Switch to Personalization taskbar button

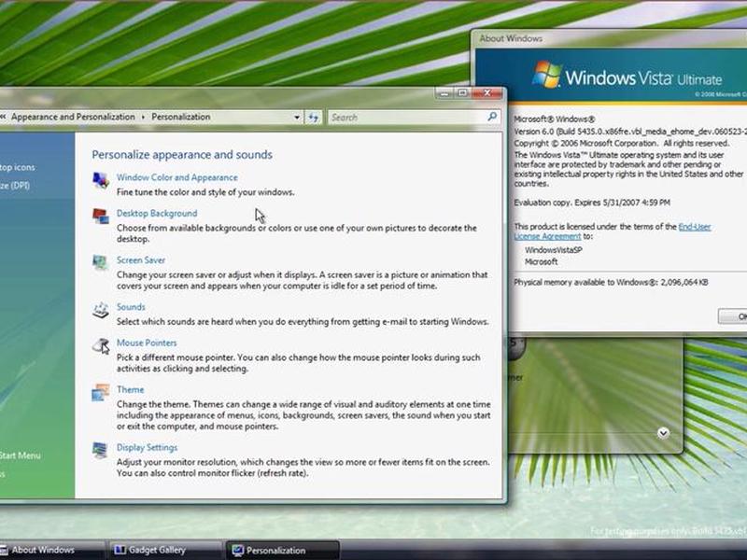283,550
